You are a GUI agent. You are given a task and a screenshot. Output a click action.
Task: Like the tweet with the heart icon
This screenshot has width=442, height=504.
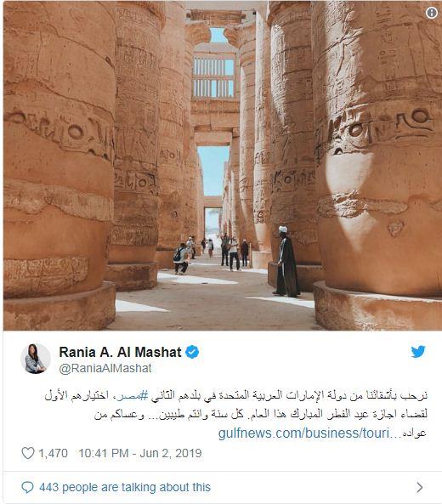click(x=28, y=453)
